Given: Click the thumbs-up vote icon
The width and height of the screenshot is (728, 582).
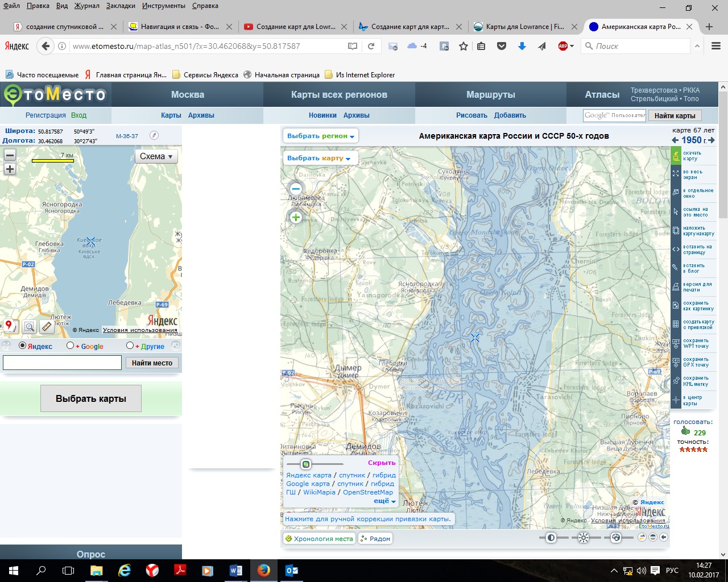Looking at the screenshot, I should 685,431.
